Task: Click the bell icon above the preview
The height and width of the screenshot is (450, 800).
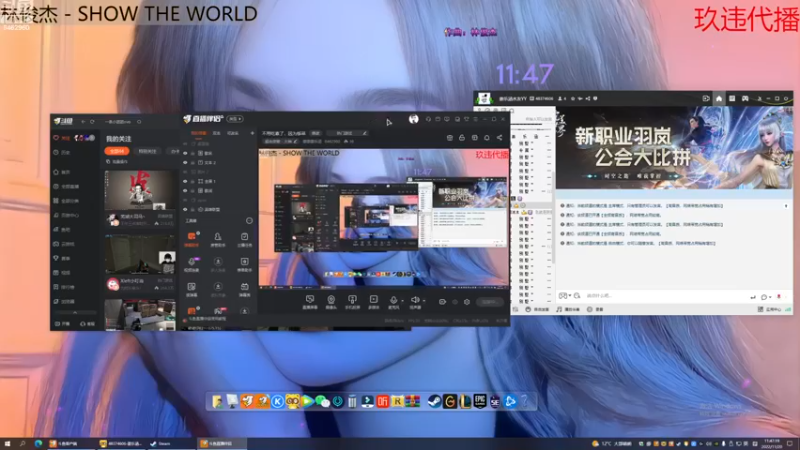Action: click(x=487, y=138)
